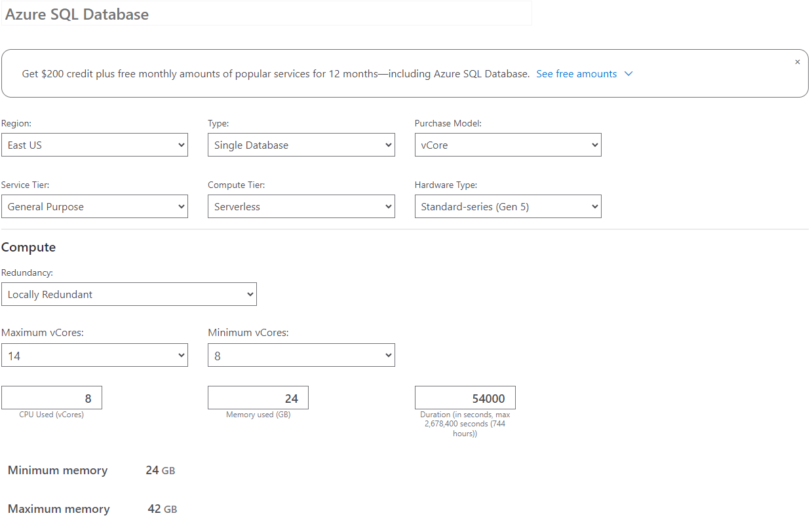Screen dimensions: 812x524
Task: Open the Minimum vCores dropdown
Action: [x=301, y=355]
